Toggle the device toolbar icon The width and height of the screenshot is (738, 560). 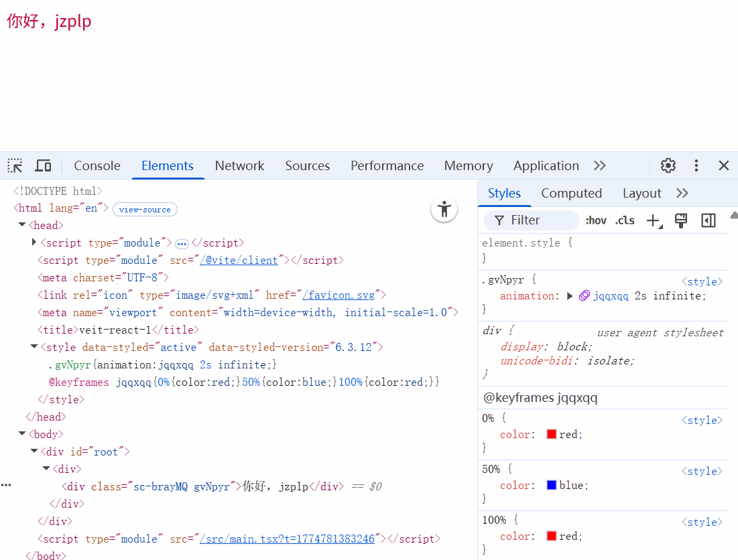tap(44, 165)
